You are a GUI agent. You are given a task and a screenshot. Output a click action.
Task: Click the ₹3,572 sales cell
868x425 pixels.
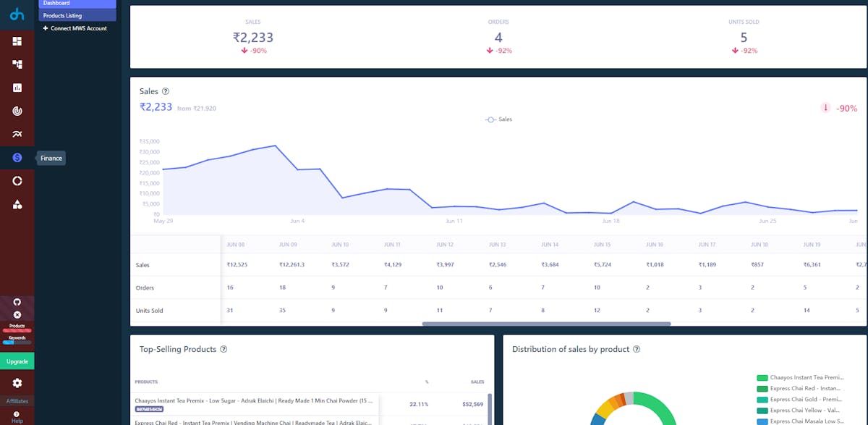pos(340,265)
